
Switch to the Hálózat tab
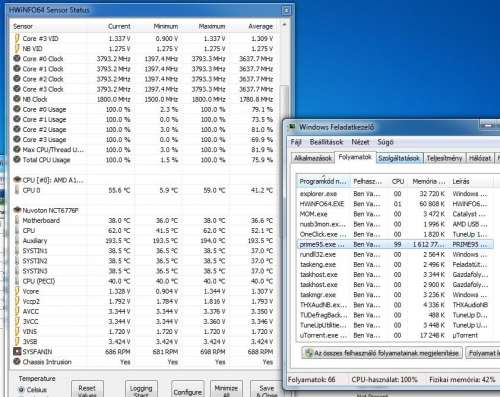point(480,158)
